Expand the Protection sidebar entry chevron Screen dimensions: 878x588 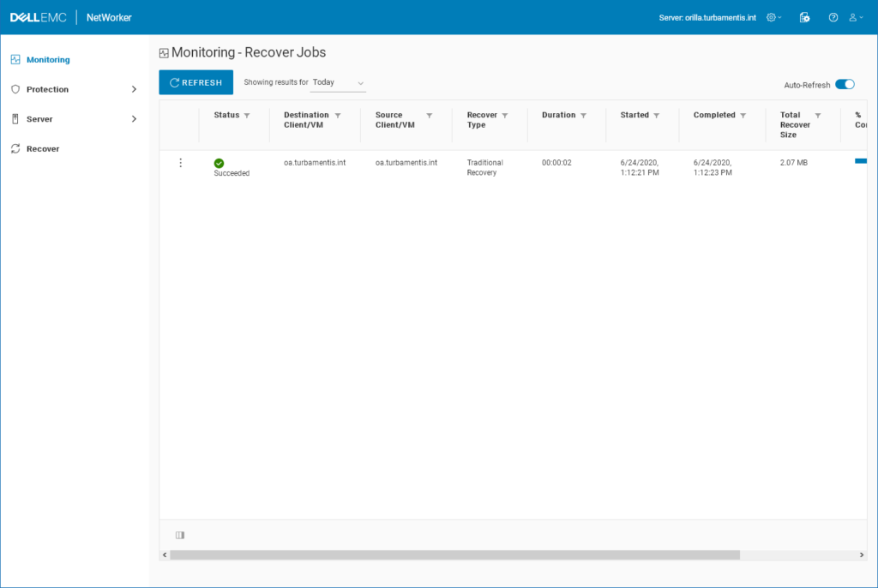coord(136,89)
